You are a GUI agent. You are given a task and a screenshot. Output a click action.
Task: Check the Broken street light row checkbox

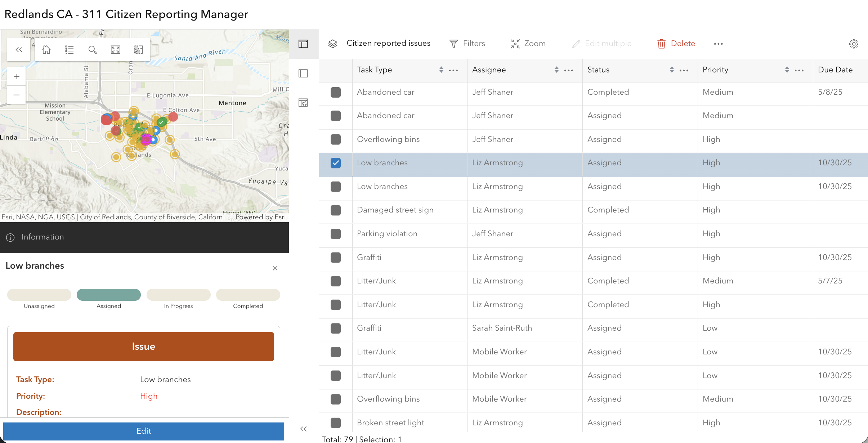click(335, 423)
